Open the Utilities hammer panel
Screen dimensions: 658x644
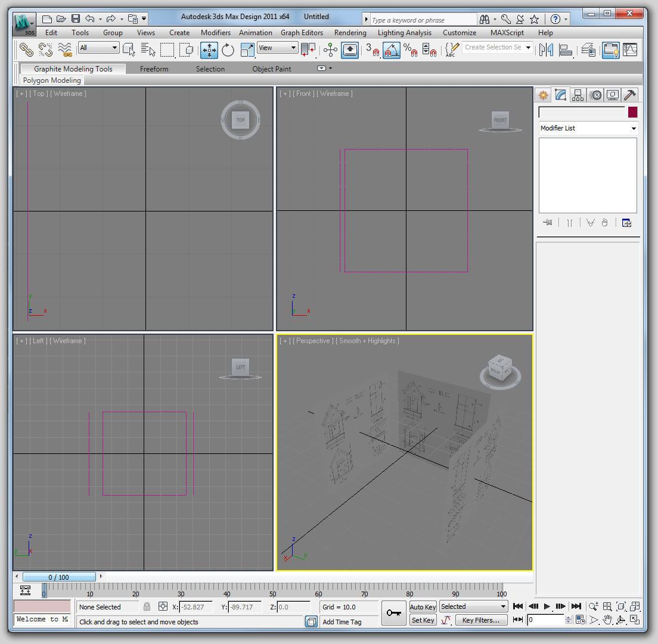pyautogui.click(x=629, y=95)
